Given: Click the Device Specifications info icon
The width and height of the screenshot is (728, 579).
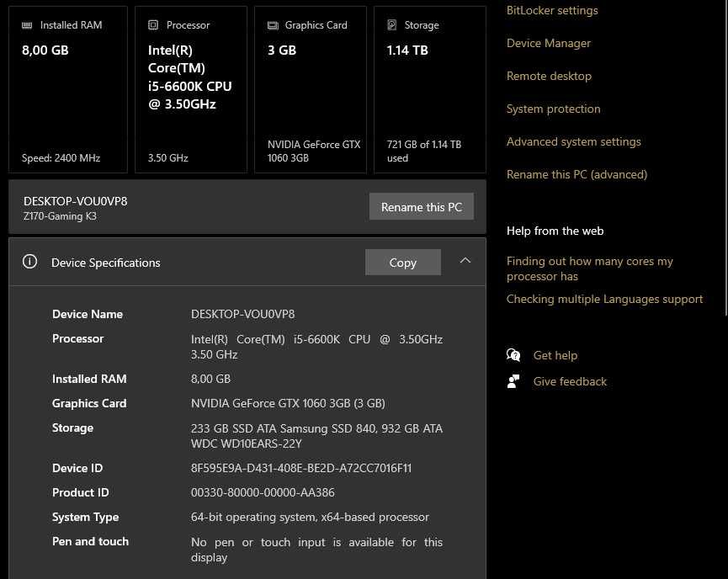Looking at the screenshot, I should point(30,262).
